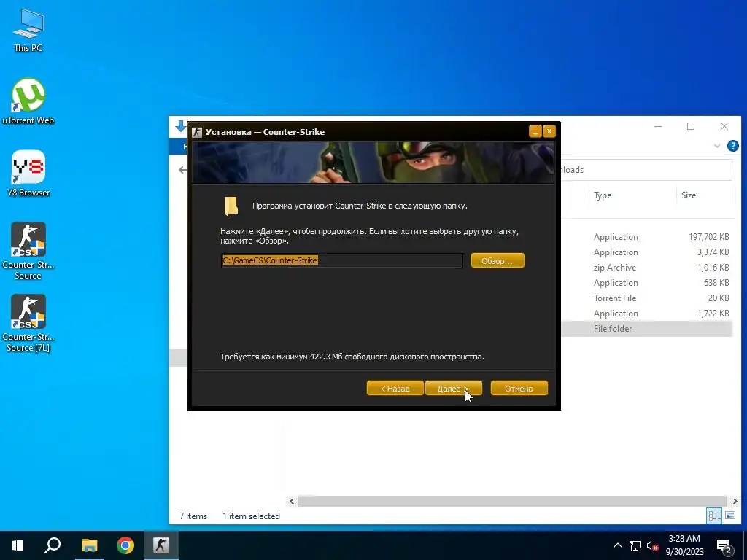Minimize the File Explorer window
The image size is (747, 560).
(x=658, y=126)
